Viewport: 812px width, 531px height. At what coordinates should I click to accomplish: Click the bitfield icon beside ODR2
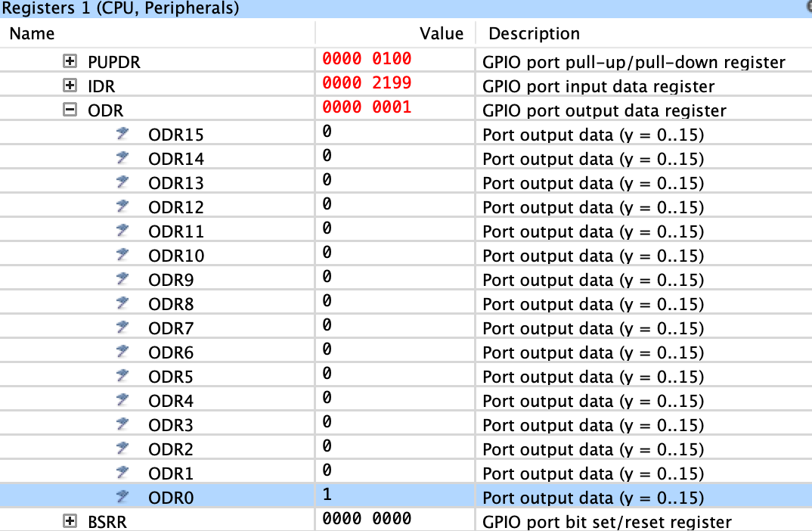122,448
